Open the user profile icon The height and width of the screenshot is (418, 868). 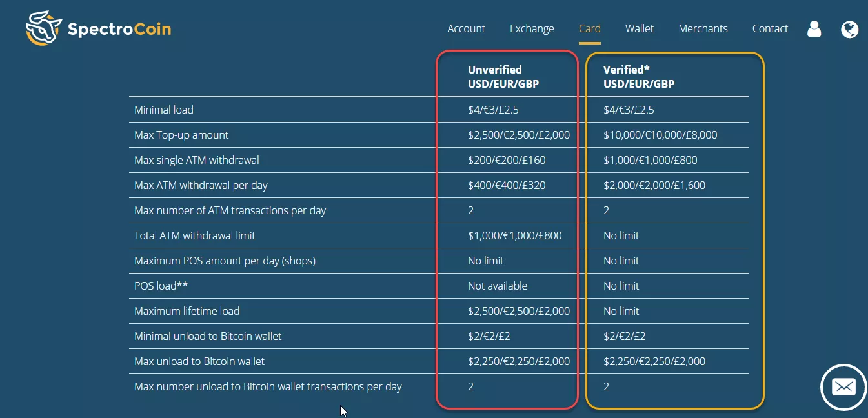point(814,29)
